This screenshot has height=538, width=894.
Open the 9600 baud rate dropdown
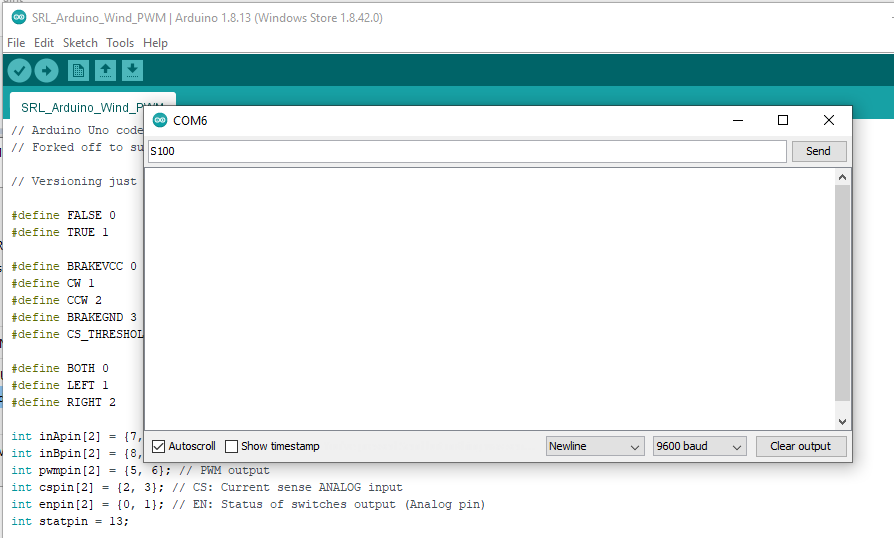click(x=700, y=446)
